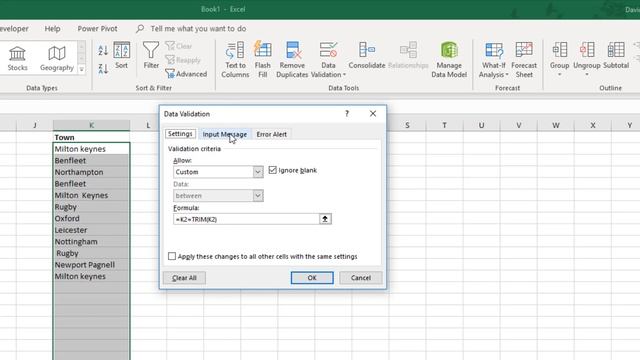Reapply the filter

183,60
